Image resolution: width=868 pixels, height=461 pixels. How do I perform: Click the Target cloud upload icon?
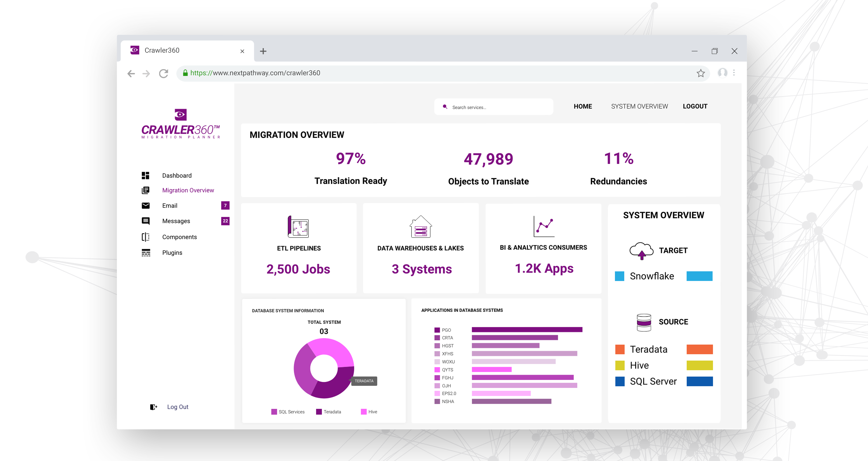point(641,251)
